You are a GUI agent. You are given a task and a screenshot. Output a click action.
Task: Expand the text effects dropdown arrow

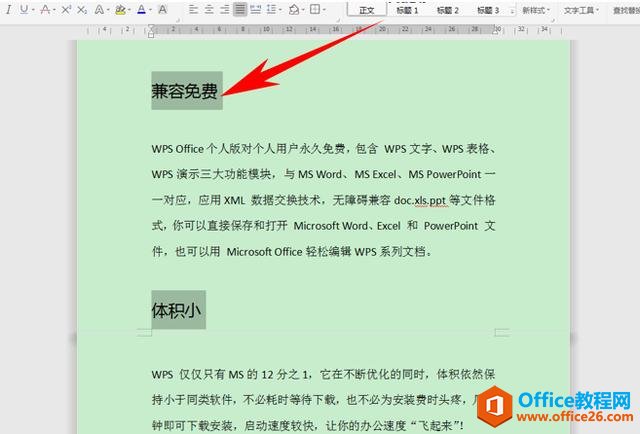pyautogui.click(x=108, y=10)
